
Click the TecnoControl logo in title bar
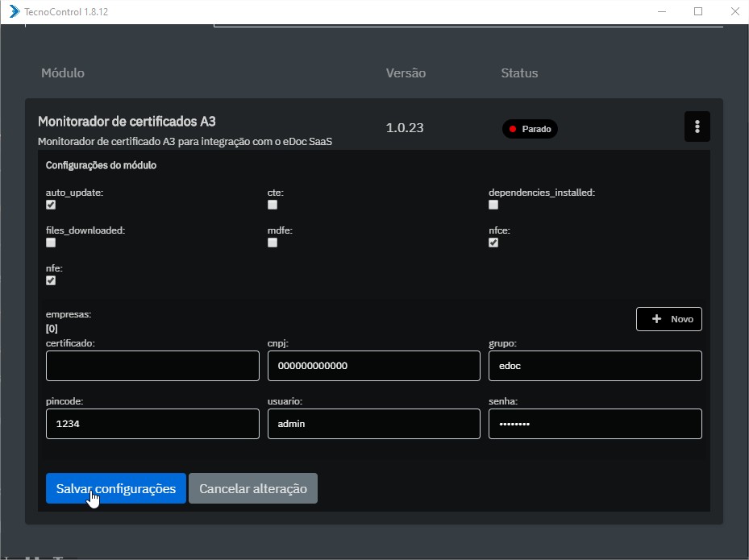click(x=15, y=11)
